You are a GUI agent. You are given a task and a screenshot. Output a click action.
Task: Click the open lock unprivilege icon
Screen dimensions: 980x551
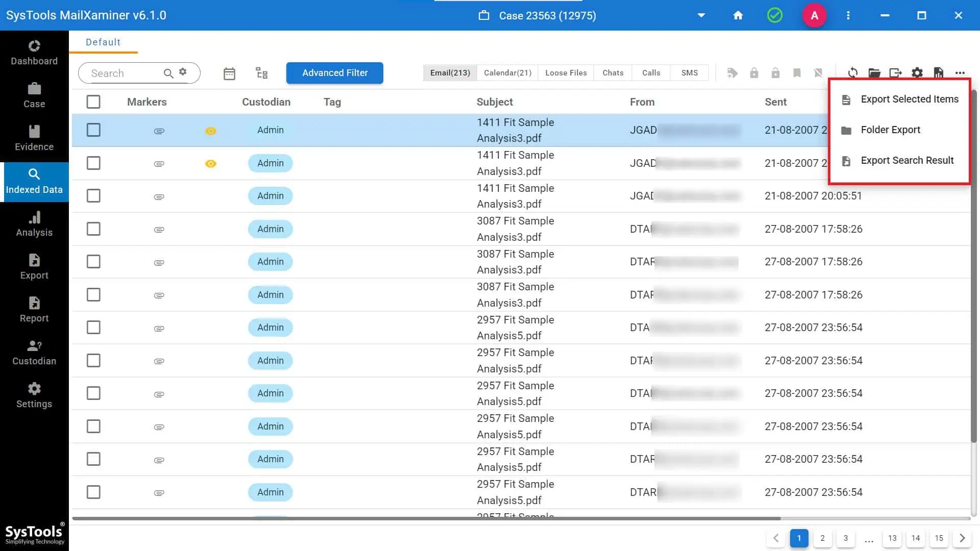tap(775, 73)
